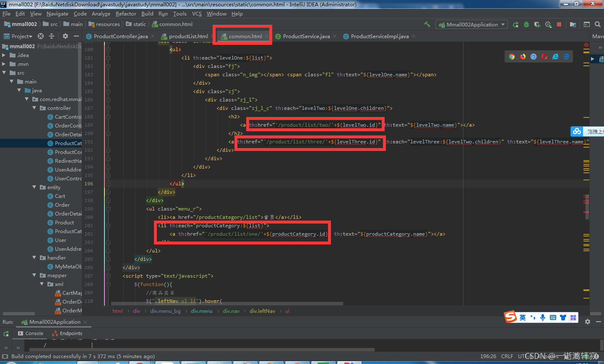Toggle Sogou punctuation mode
604x364 pixels.
[x=533, y=317]
